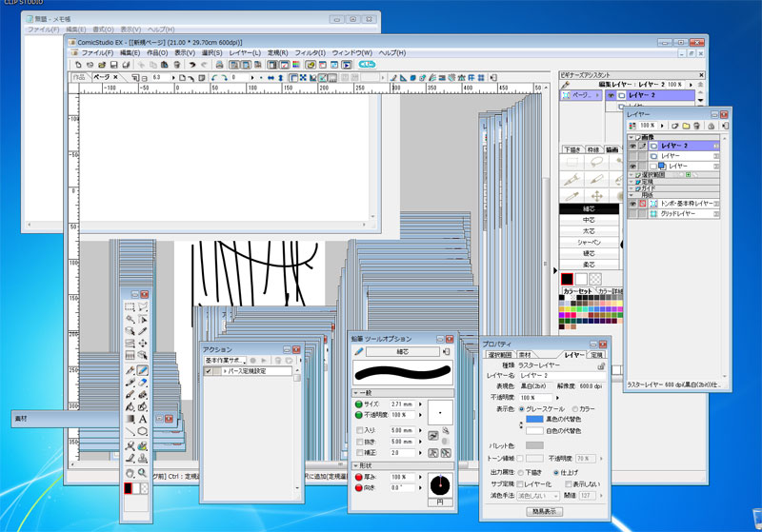The height and width of the screenshot is (532, 762).
Task: Open the フィルタ(I) menu
Action: click(309, 53)
